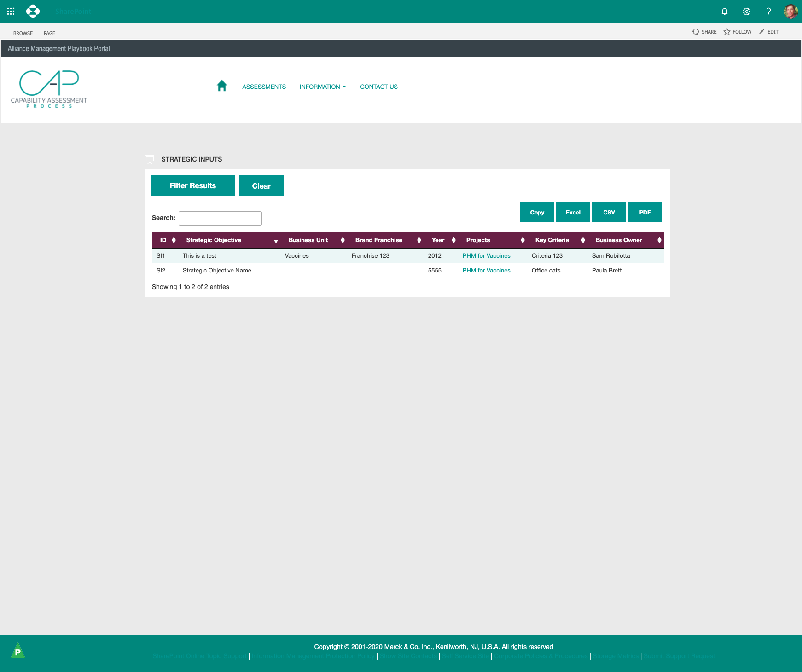Click the CAP Capability Assessment logo
Image resolution: width=802 pixels, height=672 pixels.
pos(49,89)
